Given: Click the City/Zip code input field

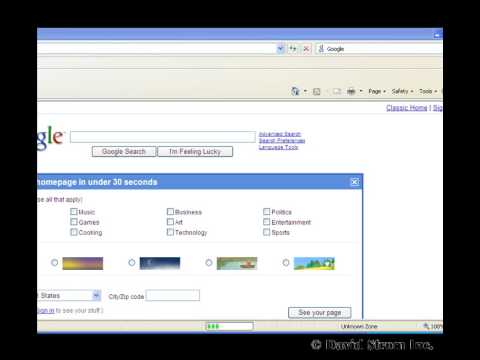Looking at the screenshot, I should tap(173, 295).
